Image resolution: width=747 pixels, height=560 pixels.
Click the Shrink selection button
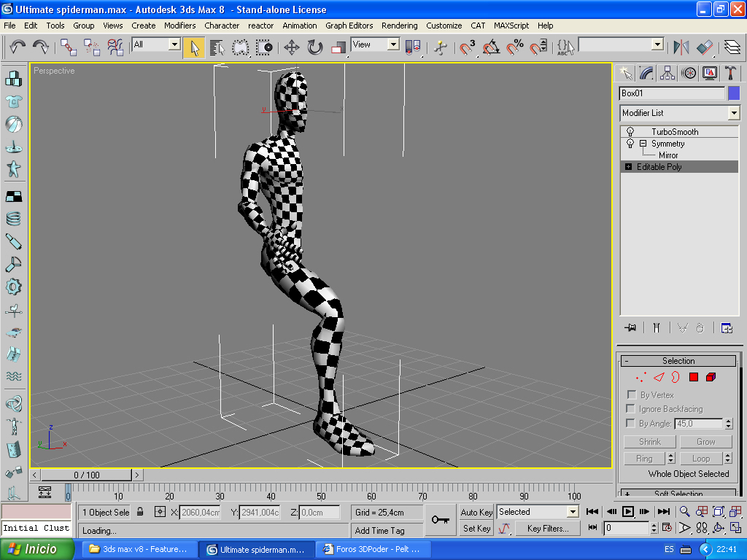(x=650, y=441)
